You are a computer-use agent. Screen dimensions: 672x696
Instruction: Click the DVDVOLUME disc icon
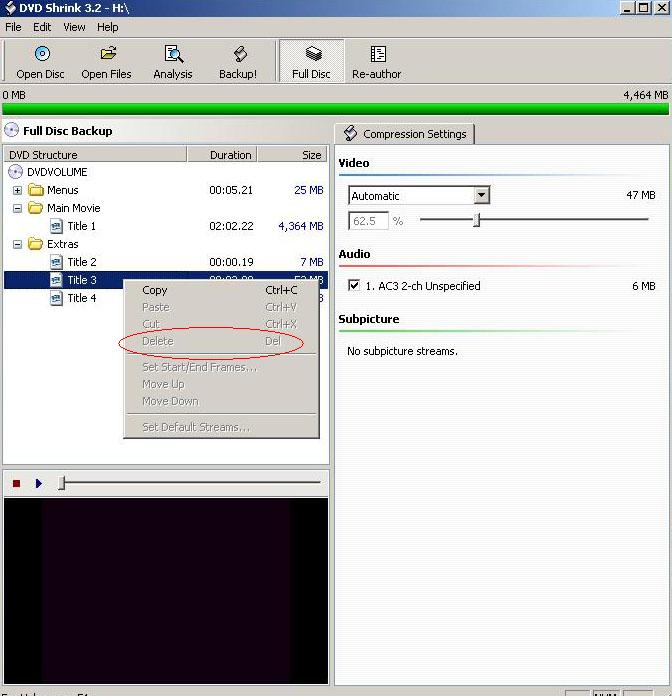(15, 172)
